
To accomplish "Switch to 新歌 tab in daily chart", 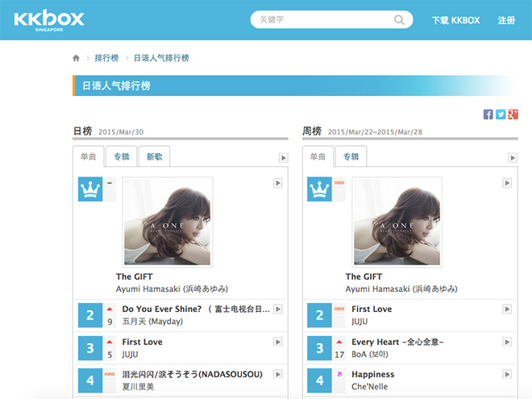I will 155,156.
